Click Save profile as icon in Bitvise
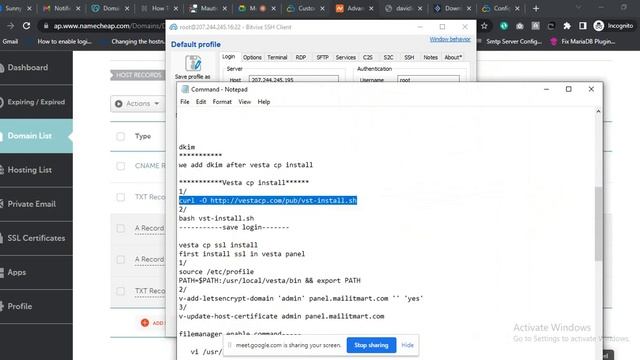This screenshot has width=640, height=360. pyautogui.click(x=193, y=63)
